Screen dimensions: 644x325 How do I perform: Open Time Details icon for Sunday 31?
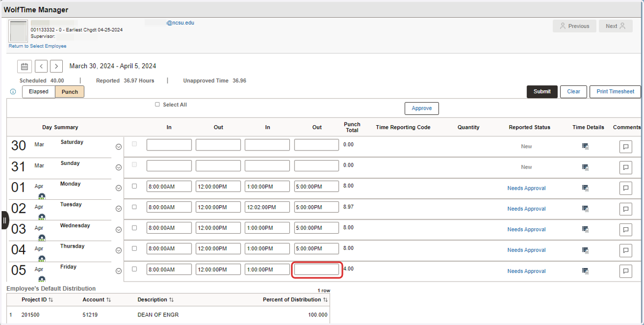click(586, 167)
